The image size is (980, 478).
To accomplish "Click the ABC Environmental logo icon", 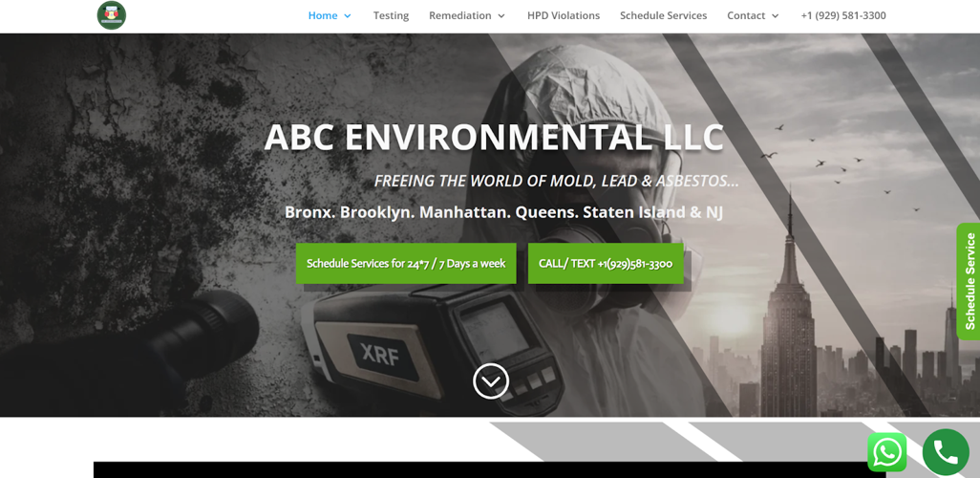I will pyautogui.click(x=112, y=15).
